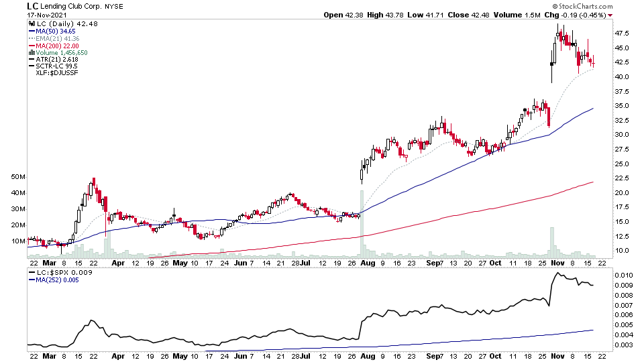Click the 40.0 price axis label
The width and height of the screenshot is (644, 362).
(x=622, y=76)
